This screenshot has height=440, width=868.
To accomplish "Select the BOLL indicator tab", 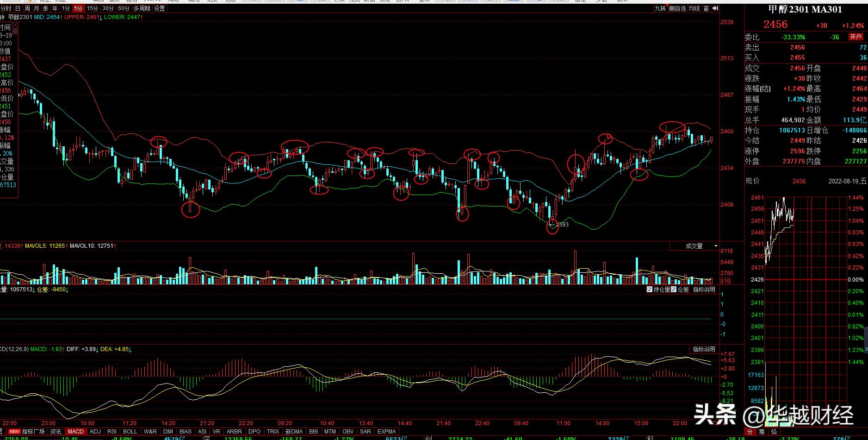I will [x=130, y=431].
